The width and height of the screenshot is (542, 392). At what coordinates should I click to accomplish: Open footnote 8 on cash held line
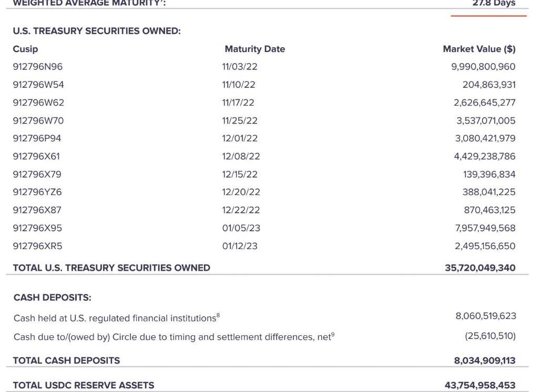pos(218,315)
